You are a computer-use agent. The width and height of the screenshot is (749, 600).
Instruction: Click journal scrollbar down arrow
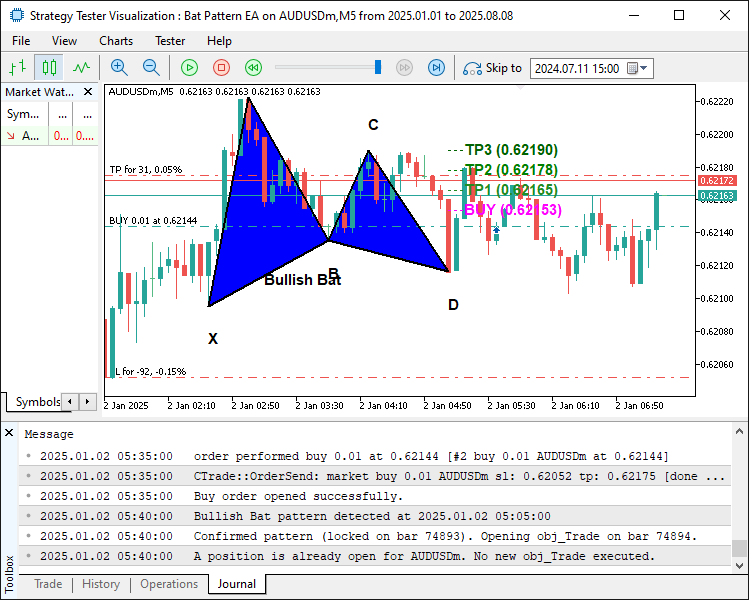[739, 566]
